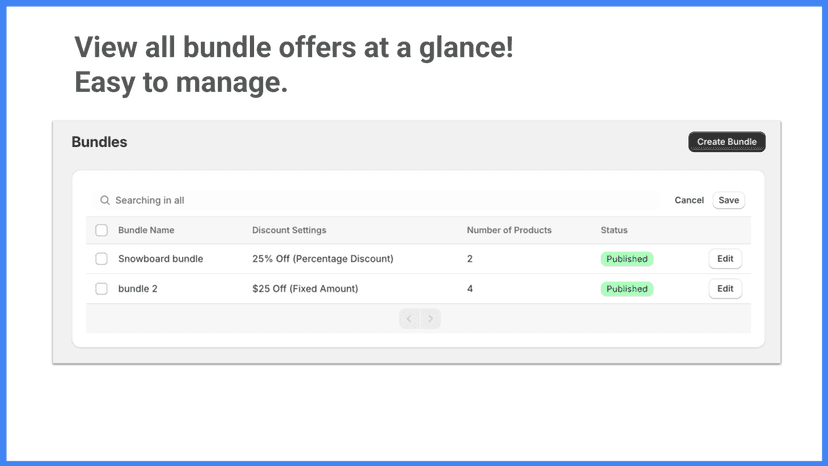Click the Number of Products column header
The width and height of the screenshot is (828, 466).
pyautogui.click(x=509, y=230)
